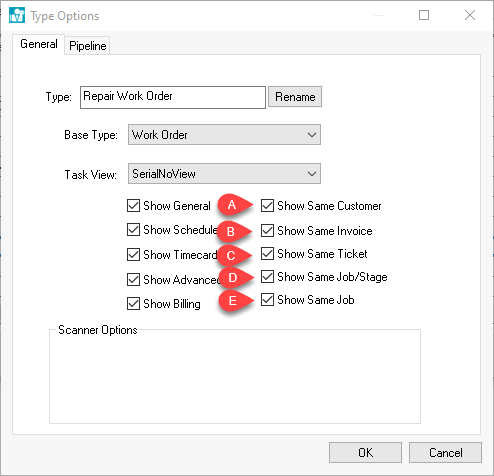
Task: Toggle Show Same Customer checkbox
Action: [267, 206]
